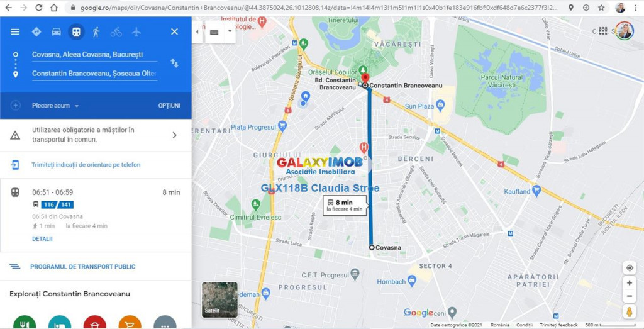Zoom out on the map
644x329 pixels.
tap(629, 296)
